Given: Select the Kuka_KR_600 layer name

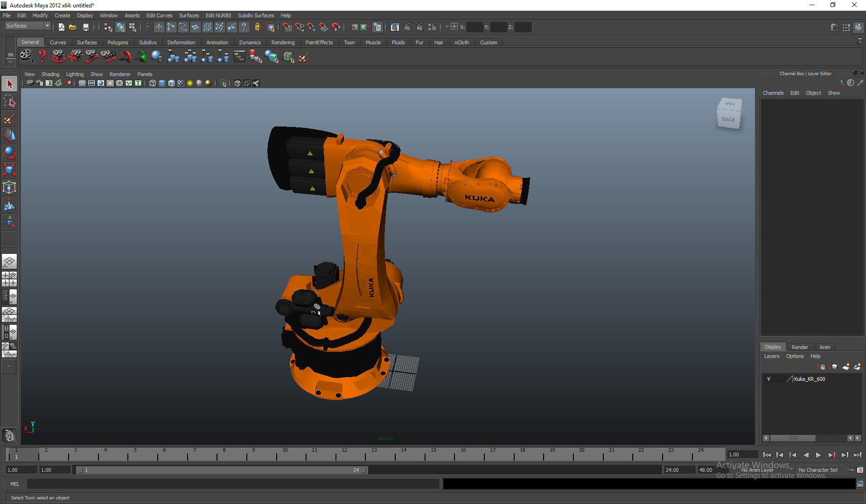Looking at the screenshot, I should click(x=810, y=379).
